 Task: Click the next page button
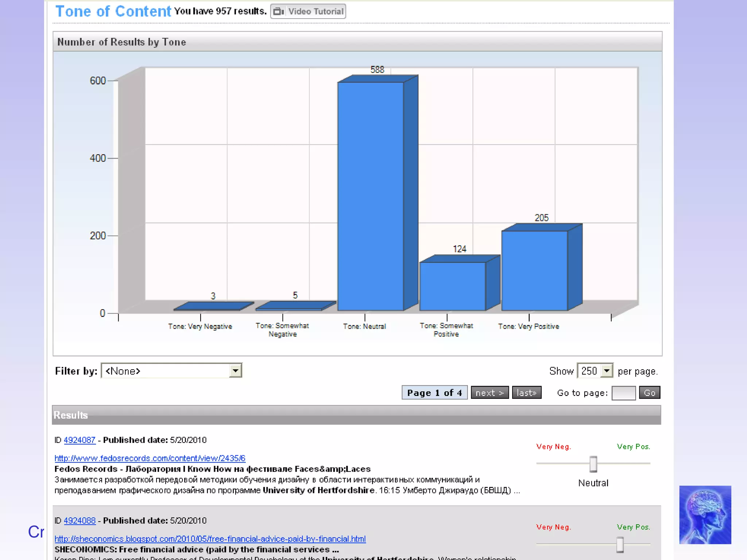coord(489,393)
